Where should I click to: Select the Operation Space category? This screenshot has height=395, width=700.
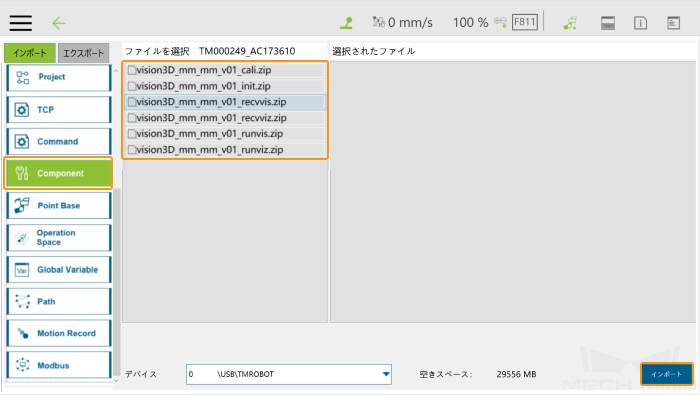click(x=59, y=237)
